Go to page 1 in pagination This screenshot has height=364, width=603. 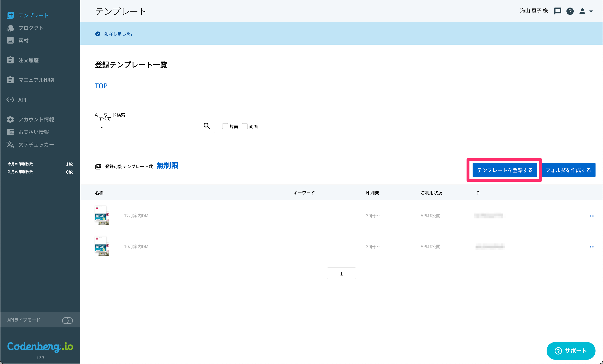point(341,273)
